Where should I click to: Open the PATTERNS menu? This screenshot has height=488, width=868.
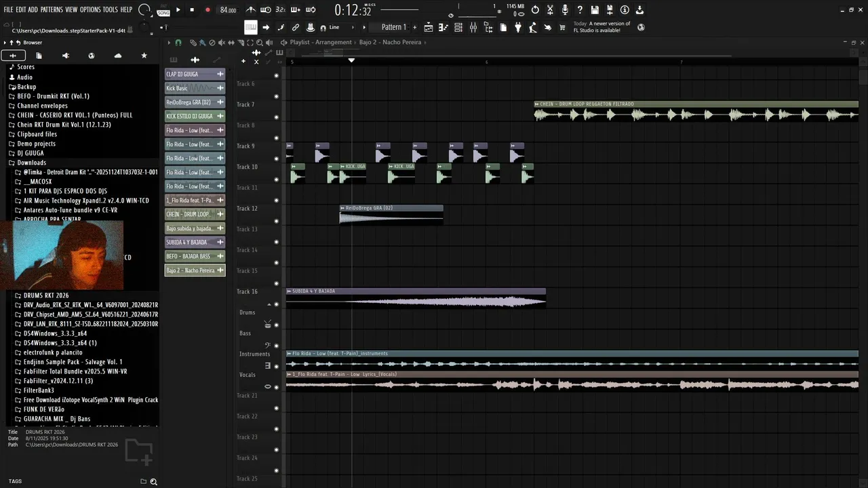click(x=52, y=9)
